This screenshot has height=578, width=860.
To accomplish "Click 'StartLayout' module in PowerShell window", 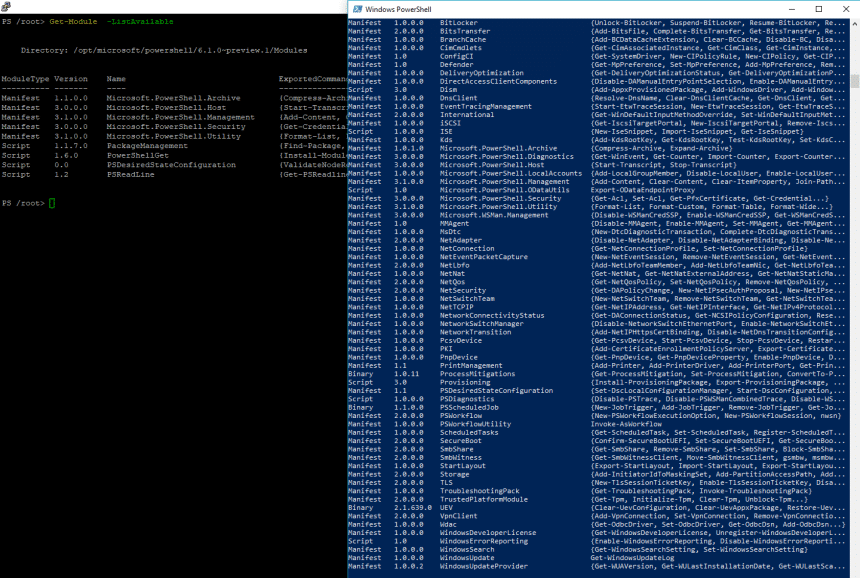I will (x=463, y=466).
